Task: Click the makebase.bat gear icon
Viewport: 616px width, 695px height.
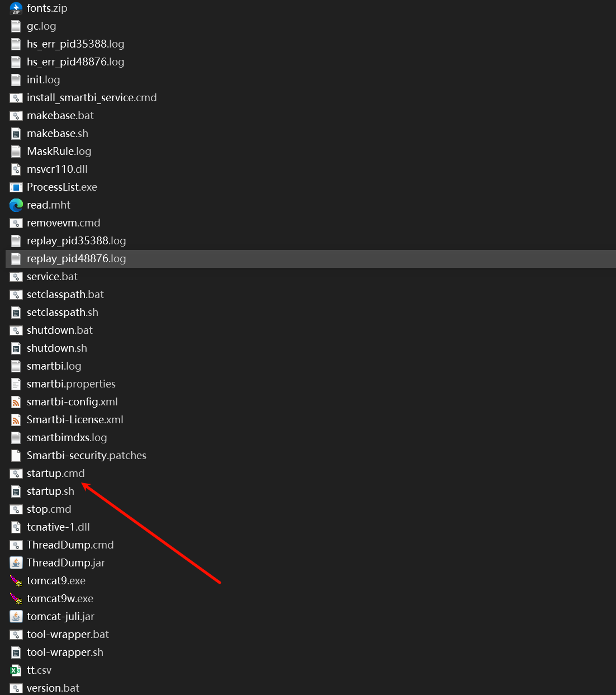Action: click(16, 116)
